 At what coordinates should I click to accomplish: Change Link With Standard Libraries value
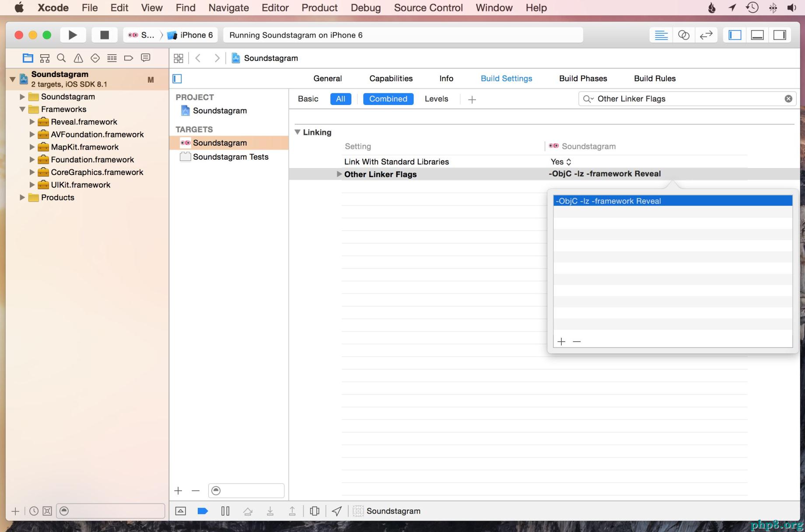[561, 162]
